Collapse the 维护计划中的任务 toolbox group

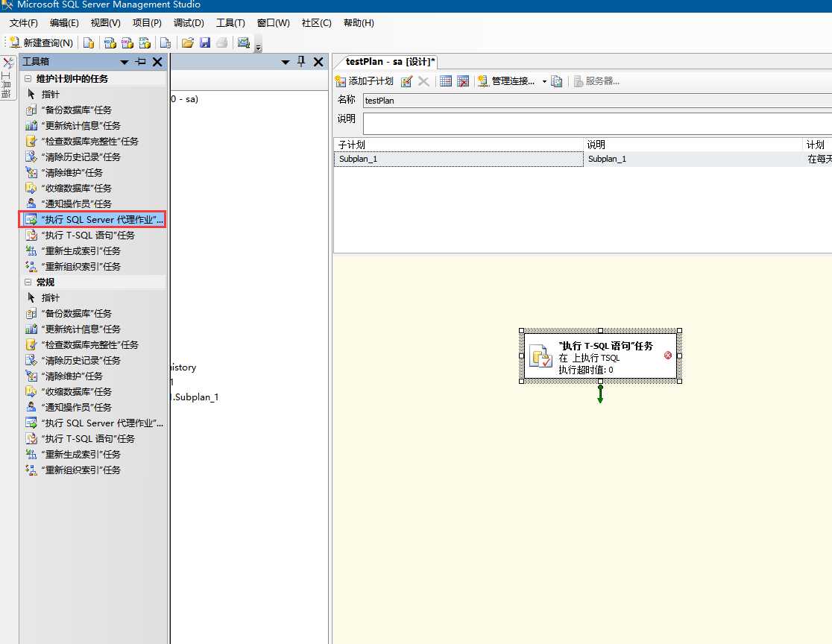pos(28,78)
